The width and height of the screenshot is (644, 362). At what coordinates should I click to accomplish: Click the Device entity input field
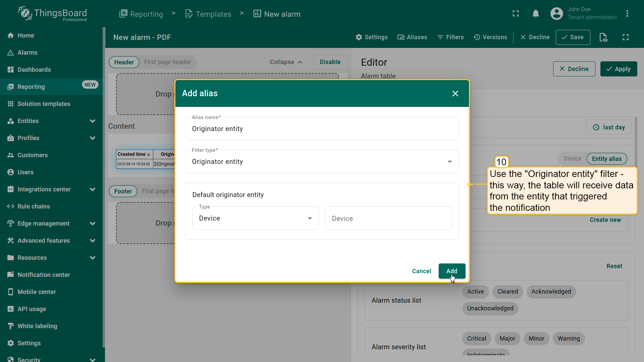click(388, 219)
